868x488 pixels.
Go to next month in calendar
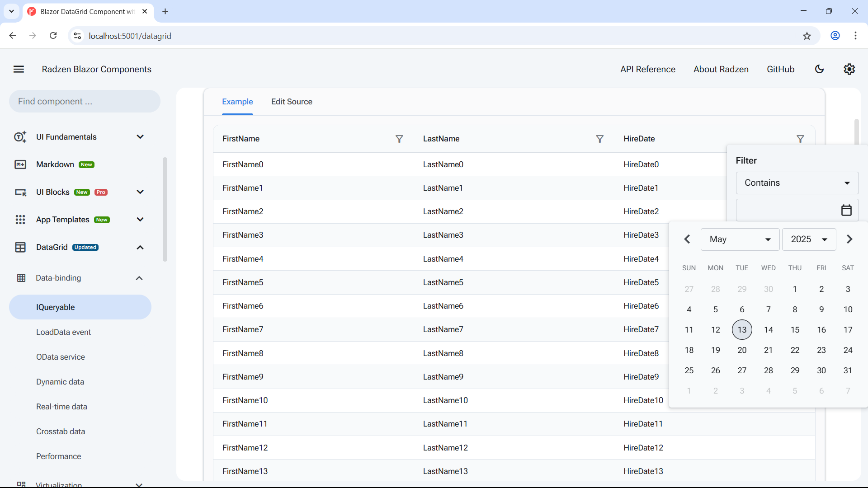point(849,239)
